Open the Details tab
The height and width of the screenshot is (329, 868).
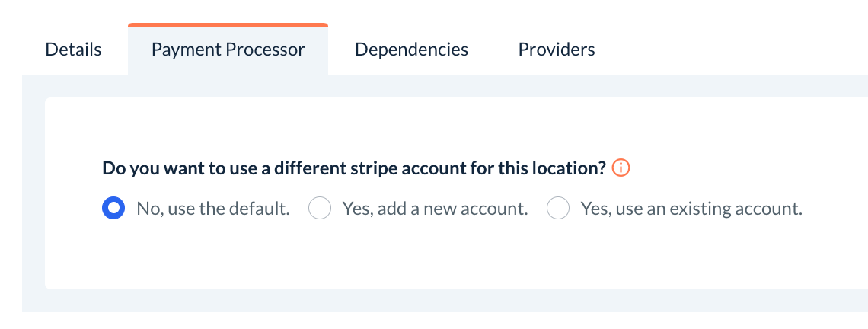[73, 50]
